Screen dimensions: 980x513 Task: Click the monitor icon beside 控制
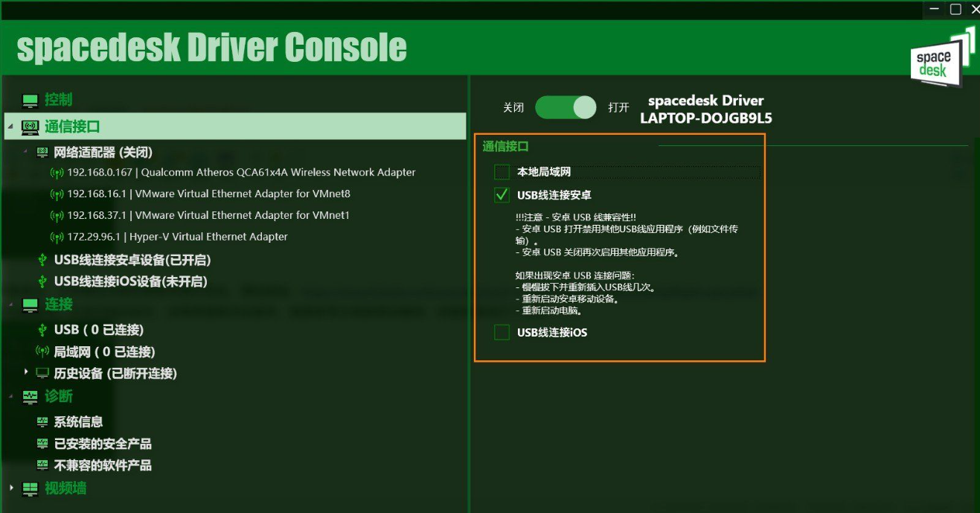(x=30, y=101)
